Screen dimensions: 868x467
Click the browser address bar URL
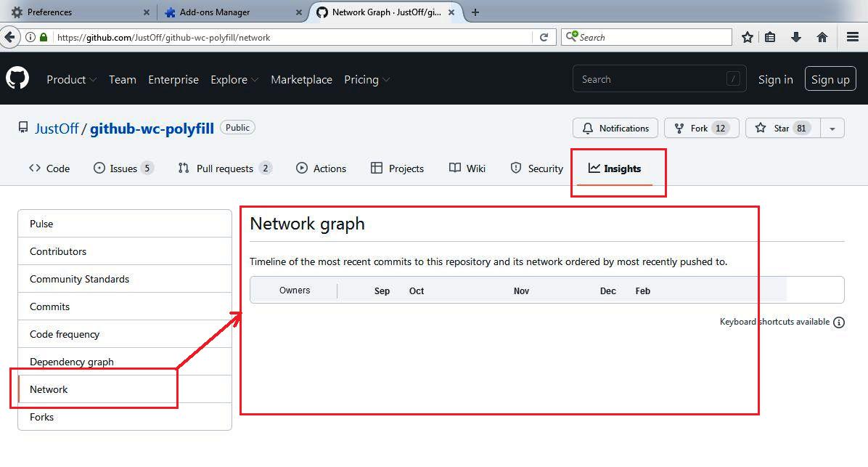click(x=164, y=37)
